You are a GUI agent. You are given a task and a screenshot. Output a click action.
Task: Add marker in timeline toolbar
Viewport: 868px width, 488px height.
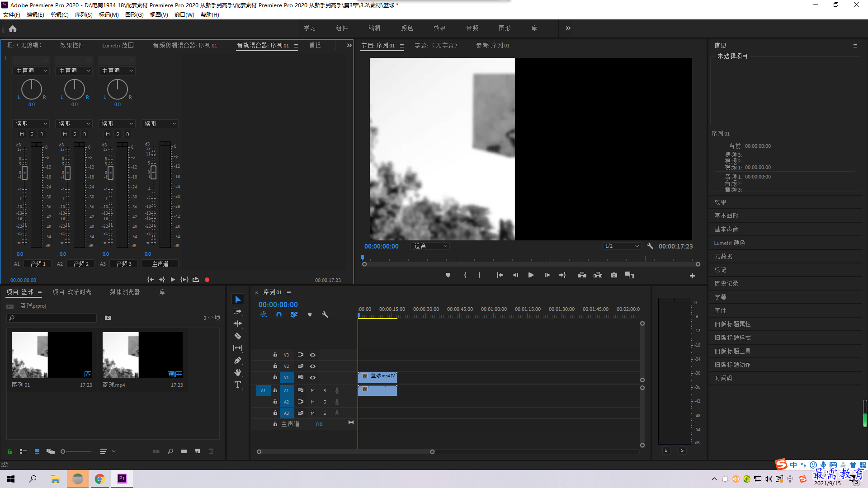coord(310,314)
